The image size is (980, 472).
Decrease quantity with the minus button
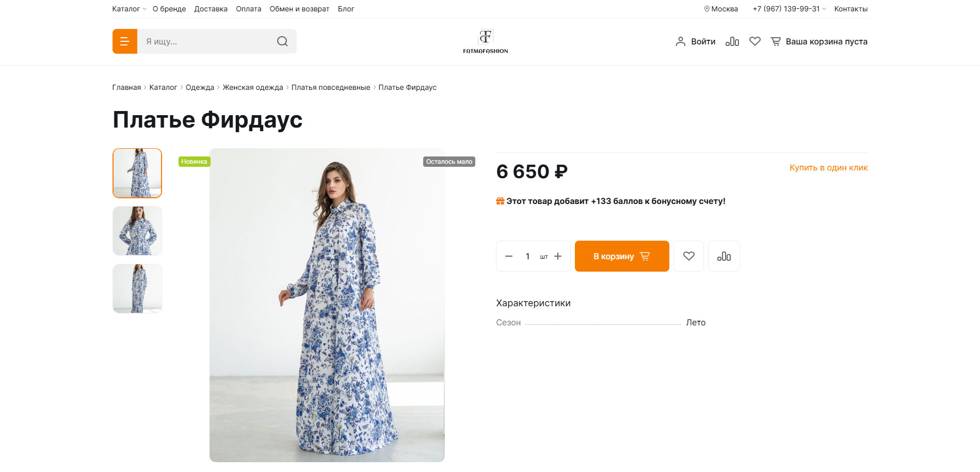click(509, 256)
